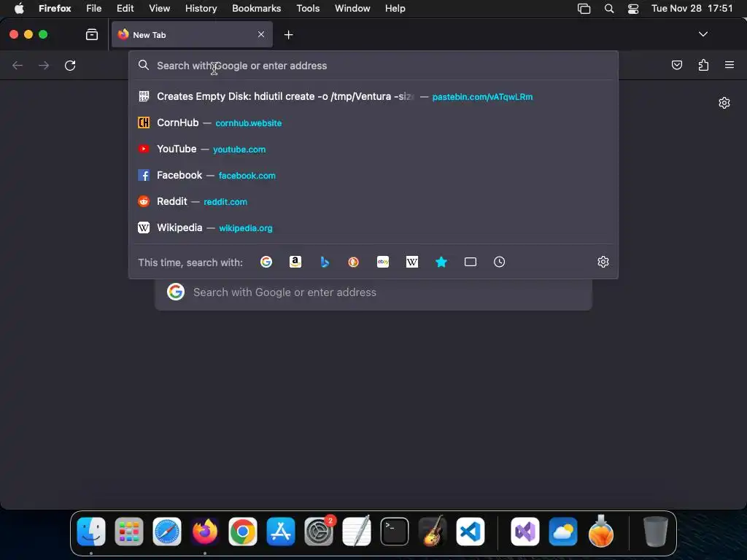List all tabs dropdown arrow
Viewport: 747px width, 560px height.
tap(703, 34)
